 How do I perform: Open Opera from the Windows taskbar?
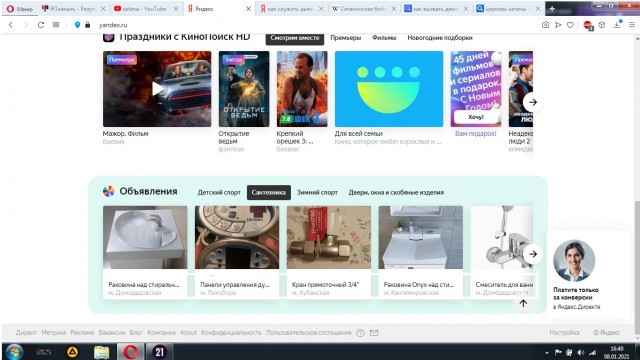coord(131,352)
